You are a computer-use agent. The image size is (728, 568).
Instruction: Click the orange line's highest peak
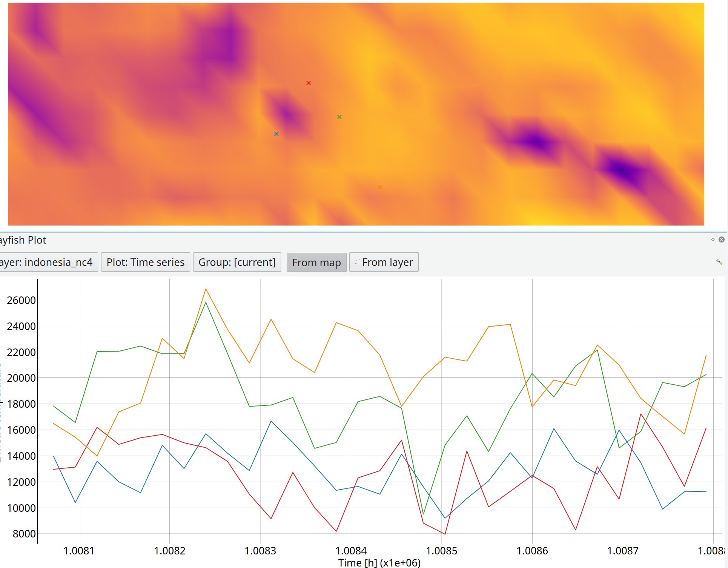206,289
